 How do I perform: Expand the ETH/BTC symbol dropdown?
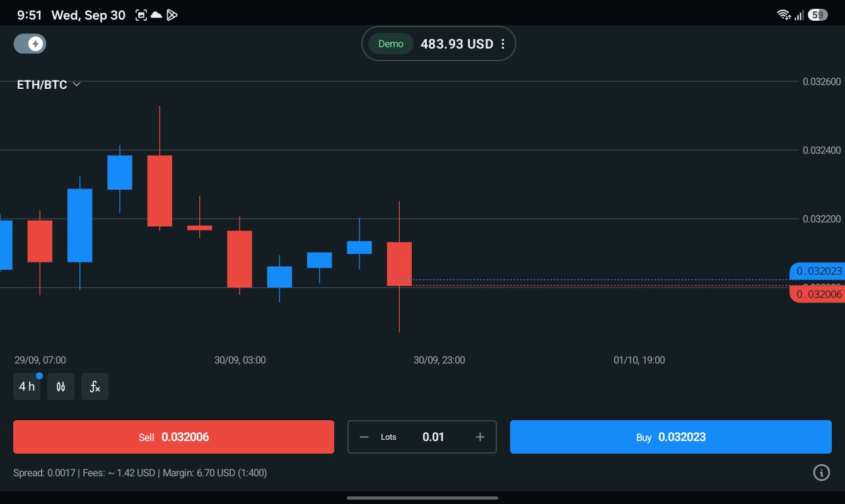49,84
